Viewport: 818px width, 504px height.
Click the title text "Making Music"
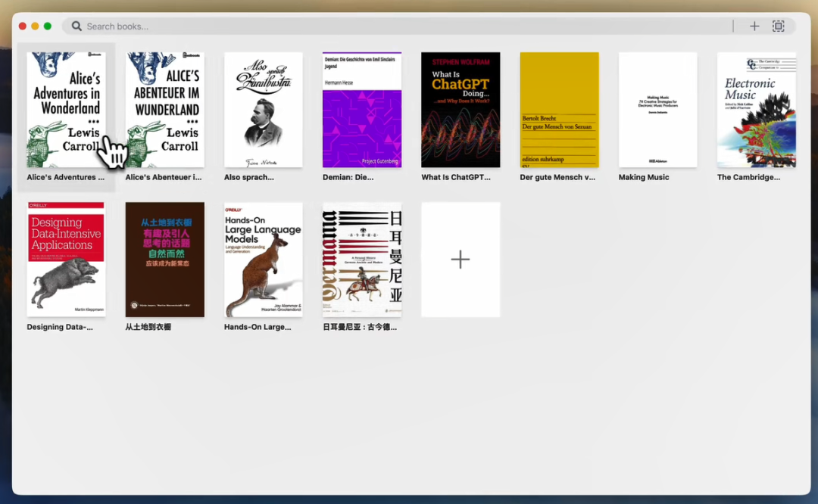644,177
